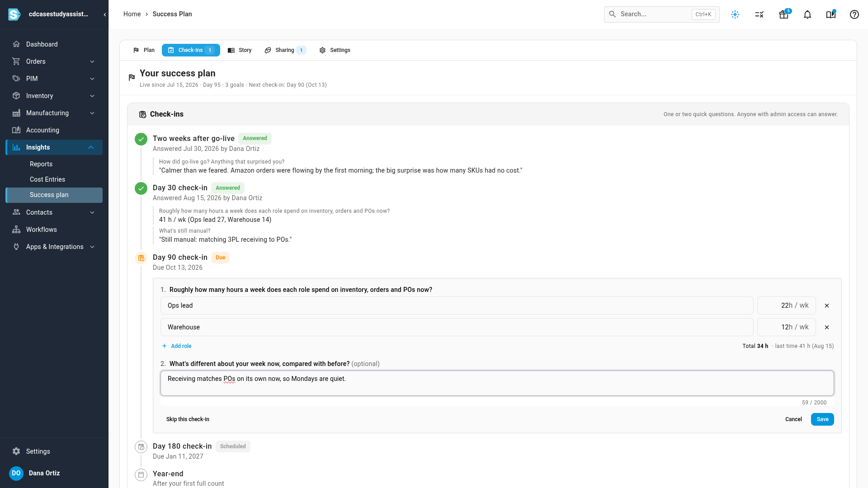Click the Warehouse hours field
Image resolution: width=868 pixels, height=488 pixels.
tap(787, 327)
